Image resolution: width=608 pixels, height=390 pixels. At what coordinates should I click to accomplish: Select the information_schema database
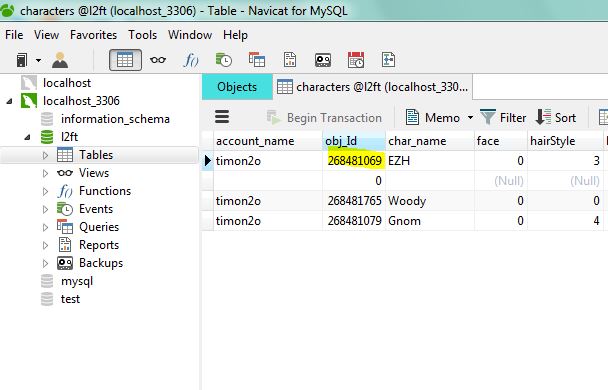click(115, 119)
